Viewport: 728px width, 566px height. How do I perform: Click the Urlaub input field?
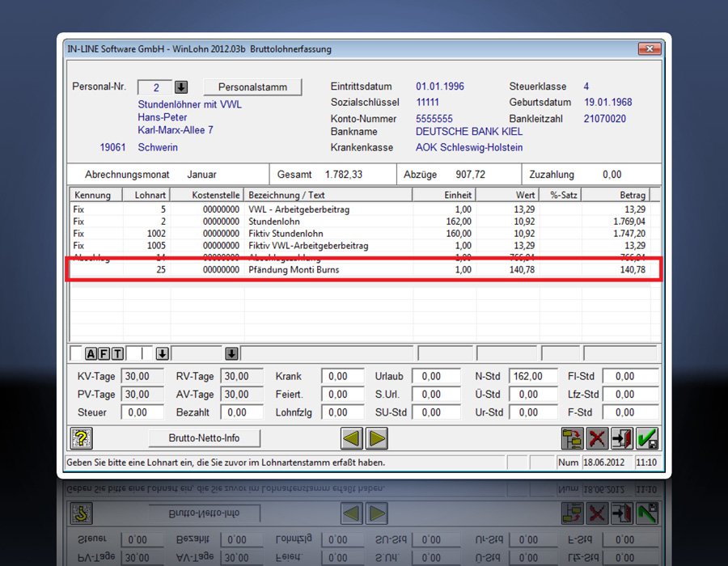coord(435,376)
